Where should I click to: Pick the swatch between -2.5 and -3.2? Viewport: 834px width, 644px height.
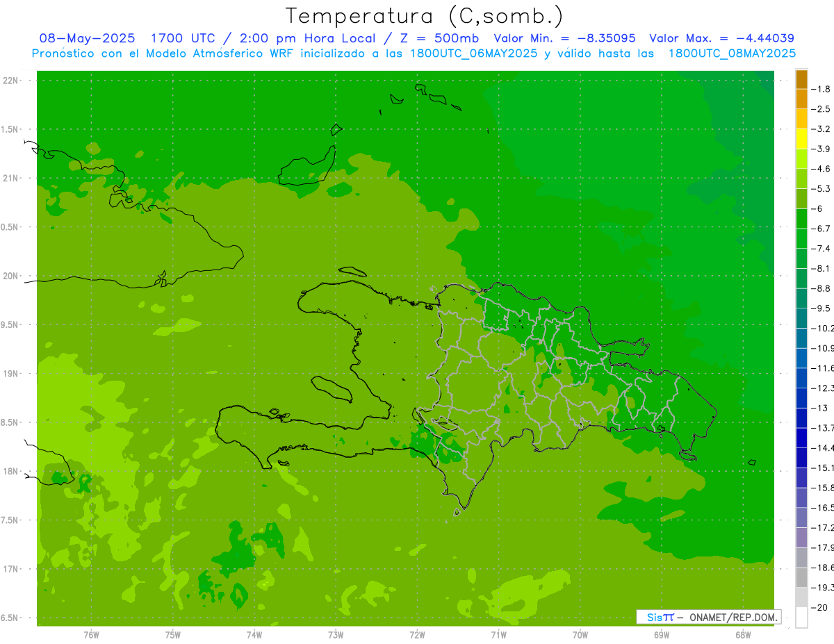pyautogui.click(x=801, y=119)
